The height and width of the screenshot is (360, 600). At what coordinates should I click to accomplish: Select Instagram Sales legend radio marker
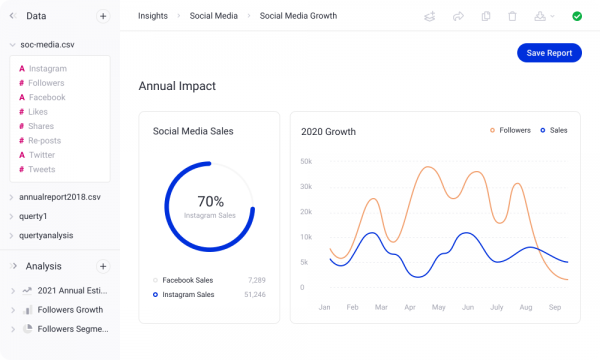(x=155, y=295)
